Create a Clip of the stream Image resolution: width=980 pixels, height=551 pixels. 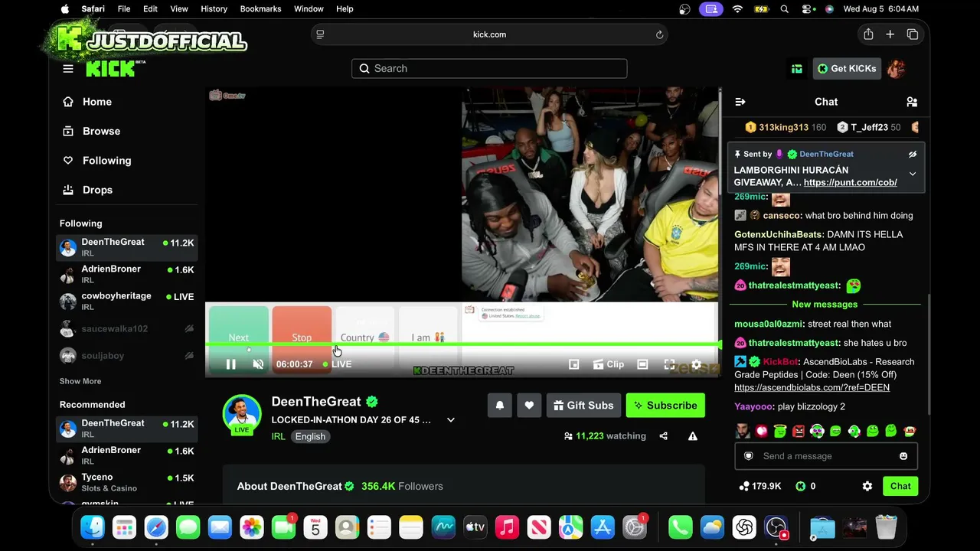pos(609,365)
